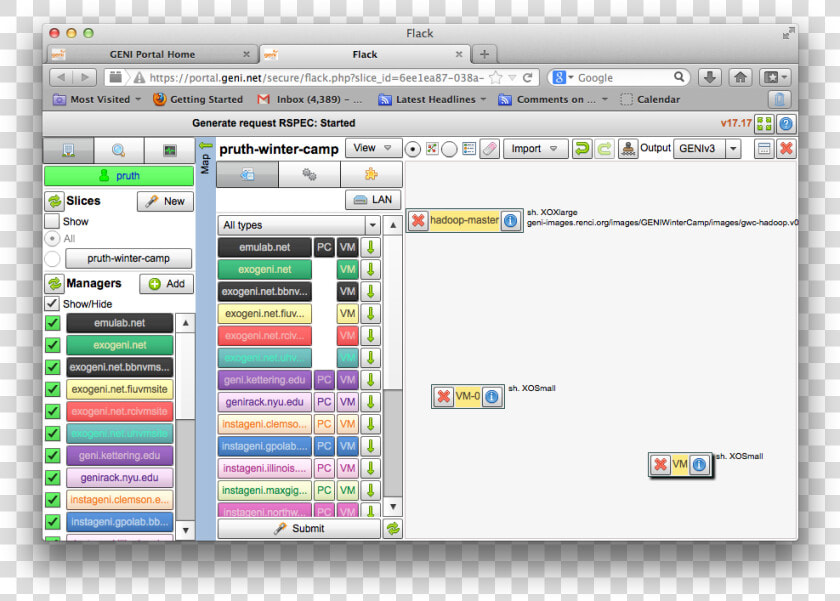Open the View dropdown menu

[x=373, y=148]
